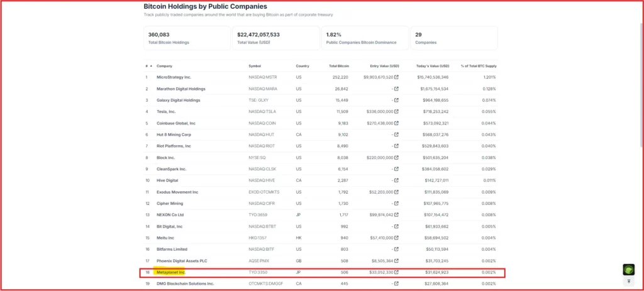644x291 pixels.
Task: Click the NASDAQ:MSTR symbol text
Action: (x=262, y=77)
